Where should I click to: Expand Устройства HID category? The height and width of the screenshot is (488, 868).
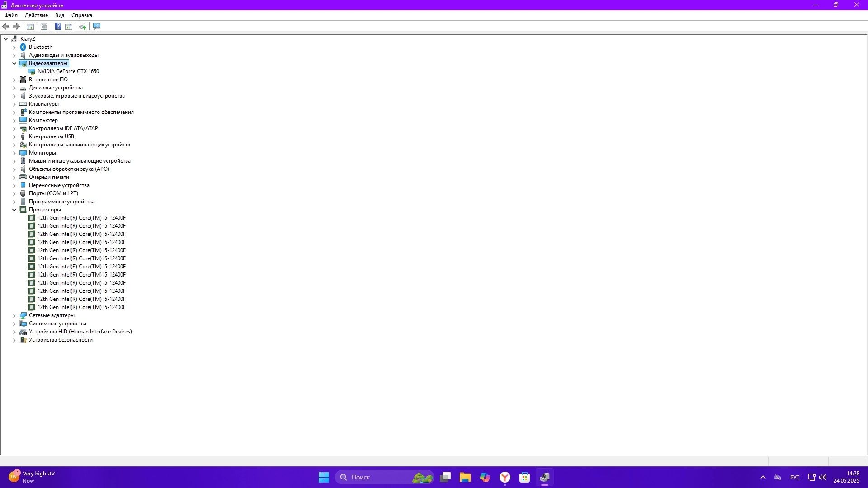click(x=14, y=332)
